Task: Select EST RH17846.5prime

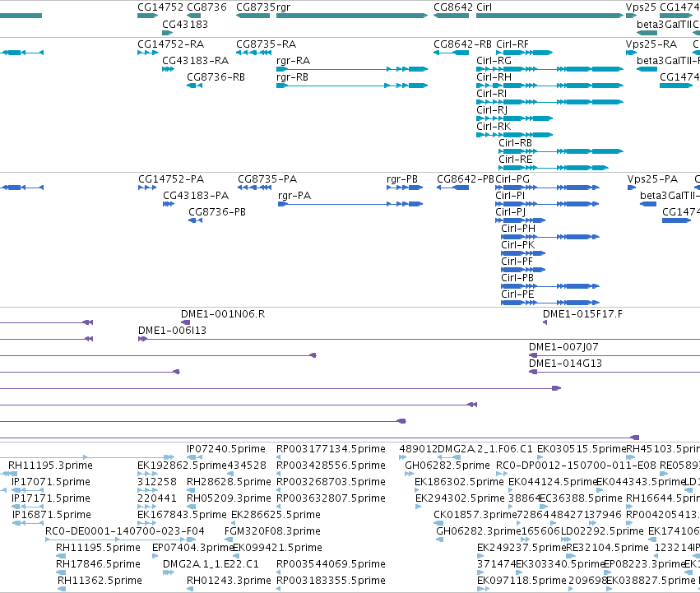Action: click(61, 572)
